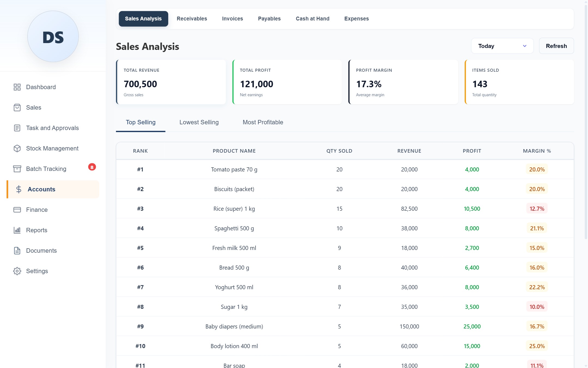Viewport: 588px width, 368px height.
Task: Select the Cash at Hand tab
Action: pos(313,19)
